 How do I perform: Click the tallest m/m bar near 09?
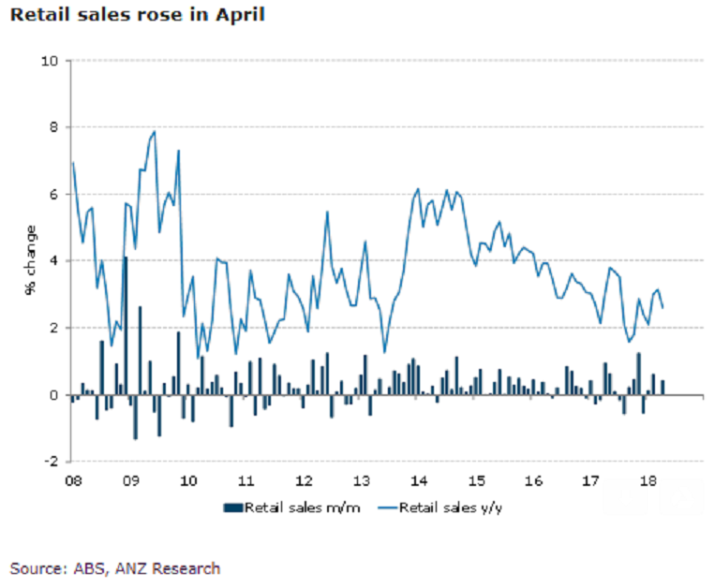click(x=126, y=326)
